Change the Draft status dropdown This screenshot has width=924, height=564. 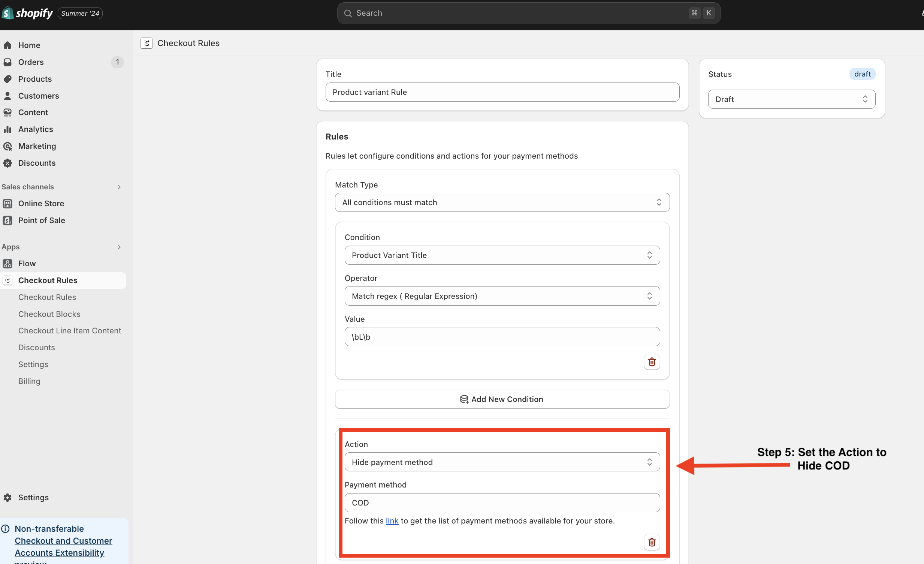[x=791, y=99]
